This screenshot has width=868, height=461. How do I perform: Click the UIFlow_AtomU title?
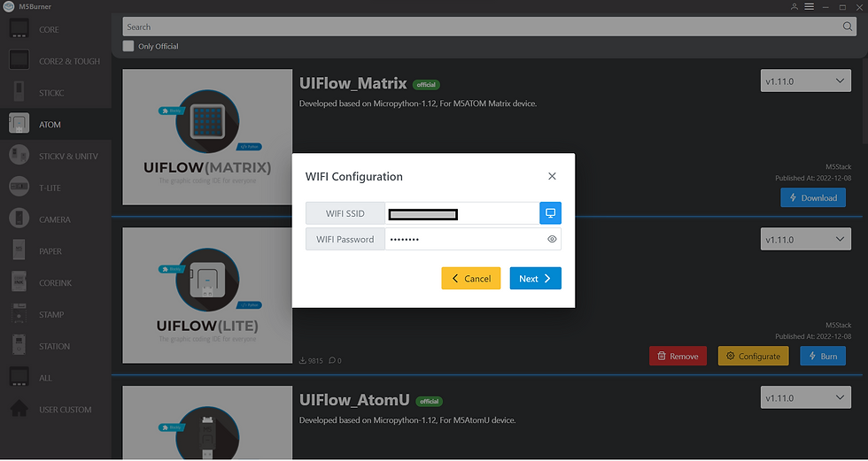click(354, 400)
